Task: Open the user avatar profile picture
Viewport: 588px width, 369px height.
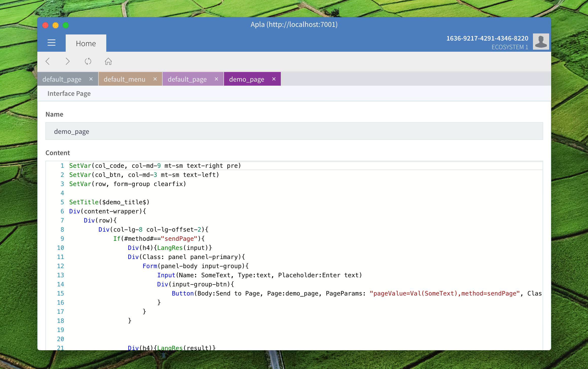Action: (541, 42)
